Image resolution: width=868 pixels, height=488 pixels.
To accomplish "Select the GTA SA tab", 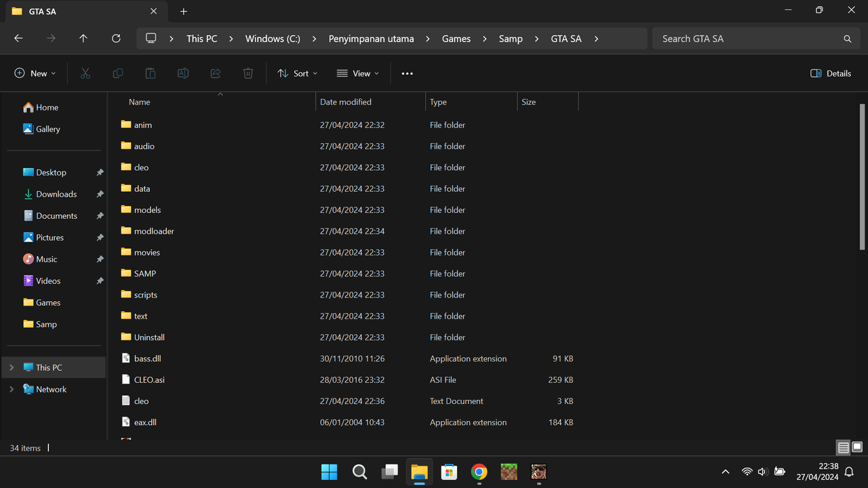I will click(85, 12).
